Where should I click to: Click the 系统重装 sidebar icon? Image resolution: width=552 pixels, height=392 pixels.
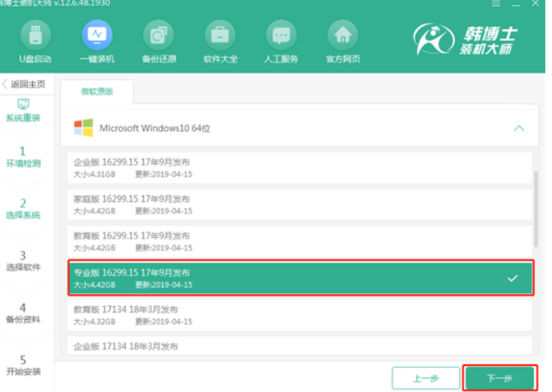[x=23, y=104]
